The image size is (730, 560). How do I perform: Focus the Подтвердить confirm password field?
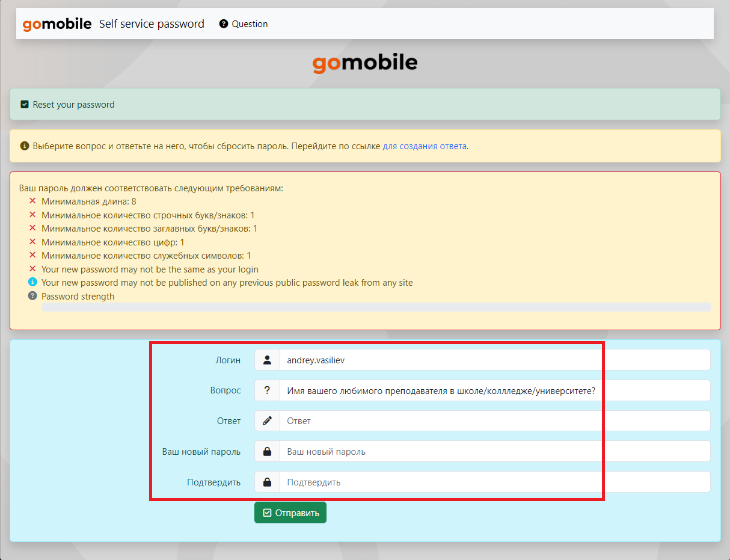[494, 482]
